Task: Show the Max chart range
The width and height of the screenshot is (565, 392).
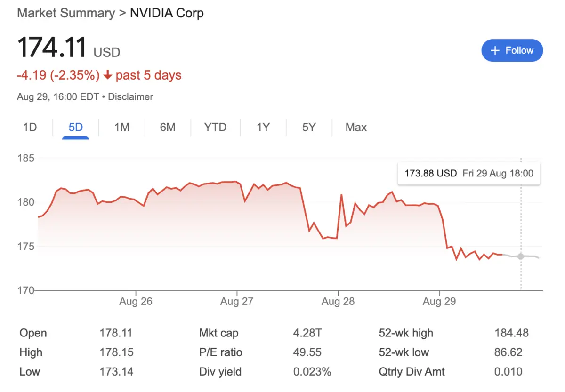Action: click(356, 127)
